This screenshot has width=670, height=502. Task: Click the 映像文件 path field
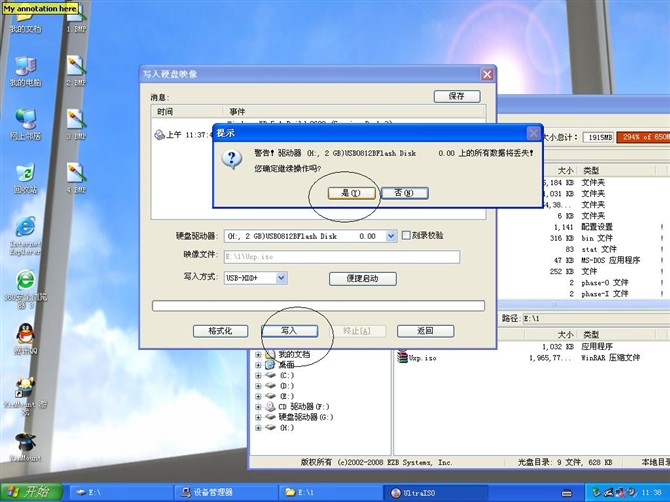click(x=340, y=257)
